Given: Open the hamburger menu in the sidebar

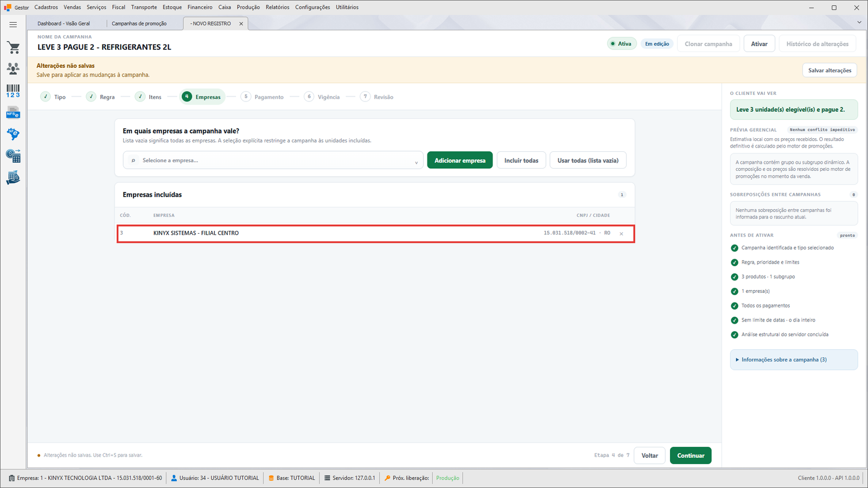Looking at the screenshot, I should 13,24.
